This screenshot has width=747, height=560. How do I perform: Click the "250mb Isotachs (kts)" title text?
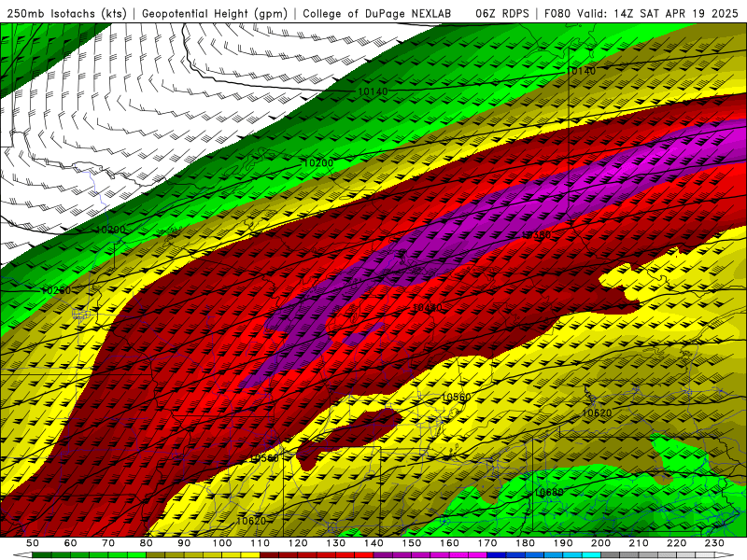pyautogui.click(x=66, y=13)
